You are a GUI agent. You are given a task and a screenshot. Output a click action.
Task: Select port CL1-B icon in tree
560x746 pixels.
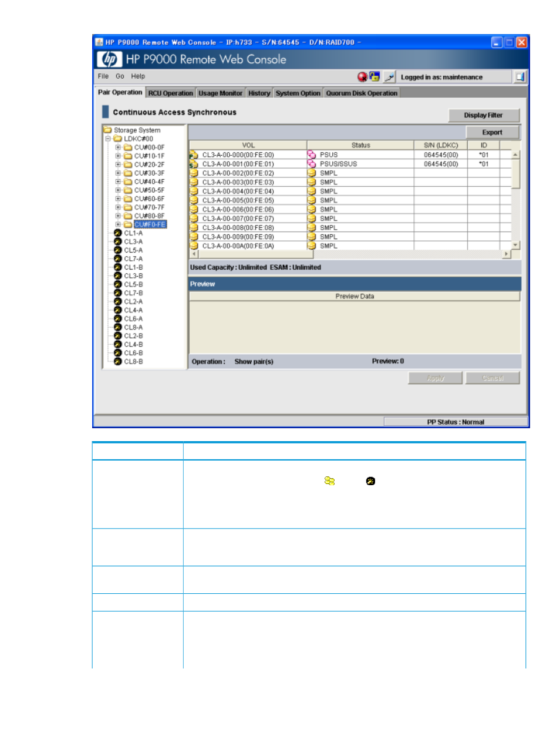click(117, 267)
